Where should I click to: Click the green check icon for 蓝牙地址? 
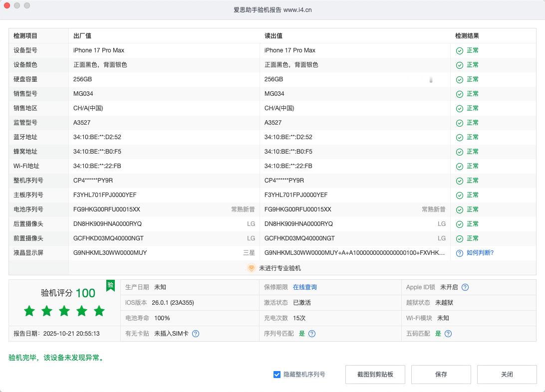[x=460, y=138]
